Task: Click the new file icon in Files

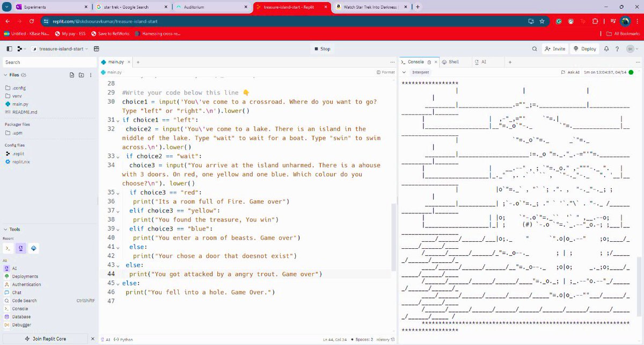Action: click(72, 75)
